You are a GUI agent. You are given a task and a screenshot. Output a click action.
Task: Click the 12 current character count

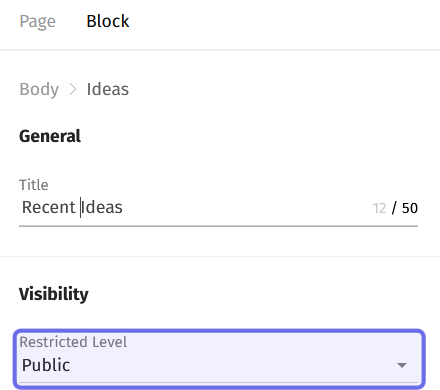tap(379, 208)
